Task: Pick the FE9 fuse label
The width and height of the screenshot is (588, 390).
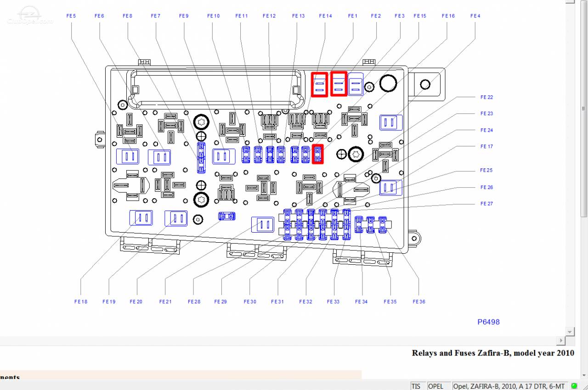Action: tap(184, 16)
